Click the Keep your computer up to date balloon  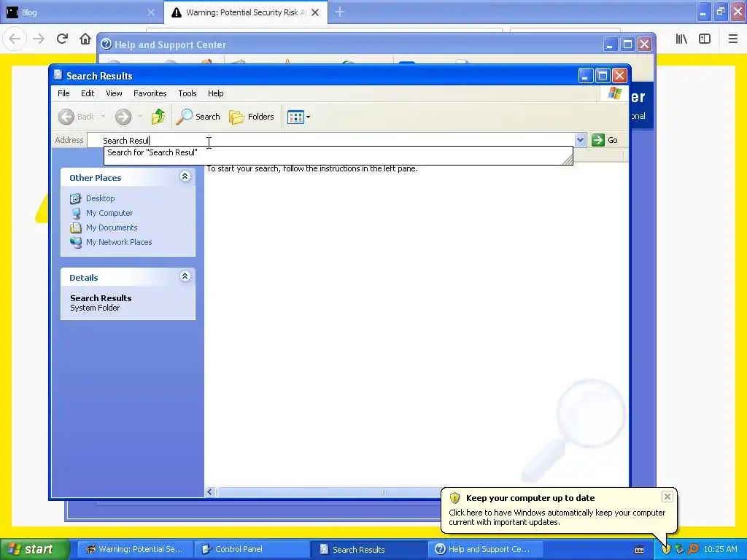[x=559, y=510]
